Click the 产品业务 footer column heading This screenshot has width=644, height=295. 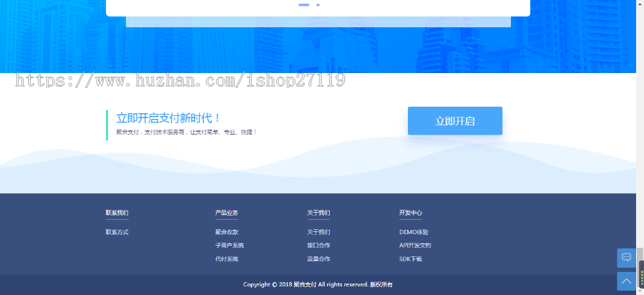[x=227, y=213]
